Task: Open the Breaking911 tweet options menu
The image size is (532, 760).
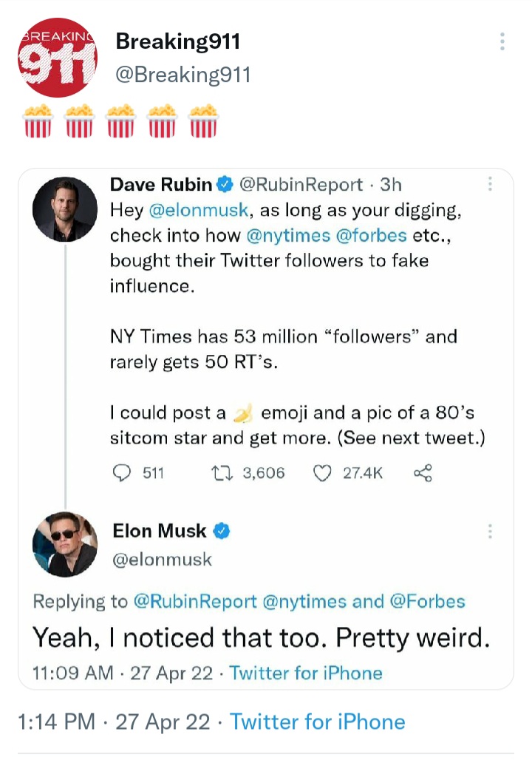Action: click(502, 41)
